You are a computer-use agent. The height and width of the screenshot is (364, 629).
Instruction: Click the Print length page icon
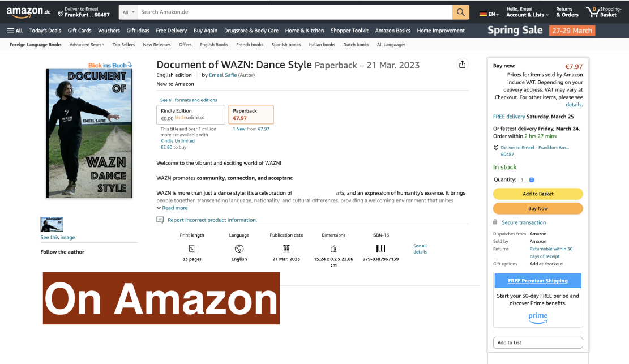point(192,249)
